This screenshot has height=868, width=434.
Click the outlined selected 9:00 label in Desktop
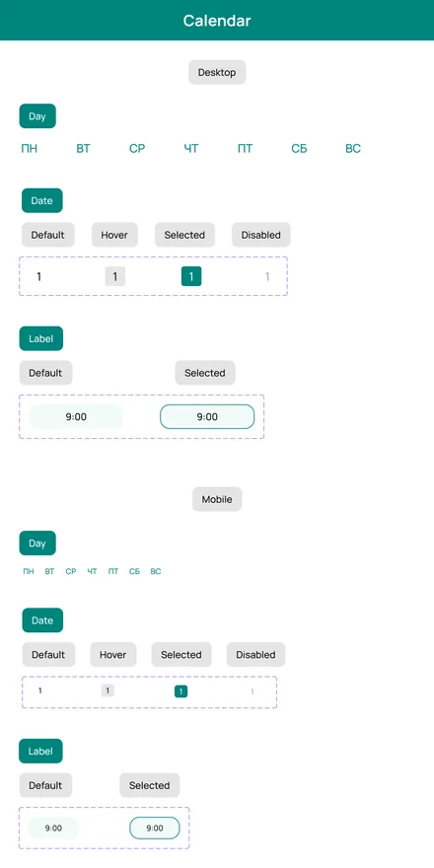pos(207,417)
